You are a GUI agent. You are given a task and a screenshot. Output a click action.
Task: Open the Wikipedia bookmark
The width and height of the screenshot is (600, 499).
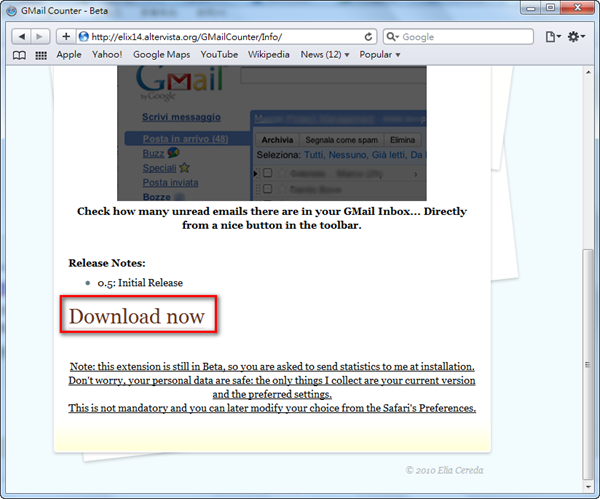[269, 55]
